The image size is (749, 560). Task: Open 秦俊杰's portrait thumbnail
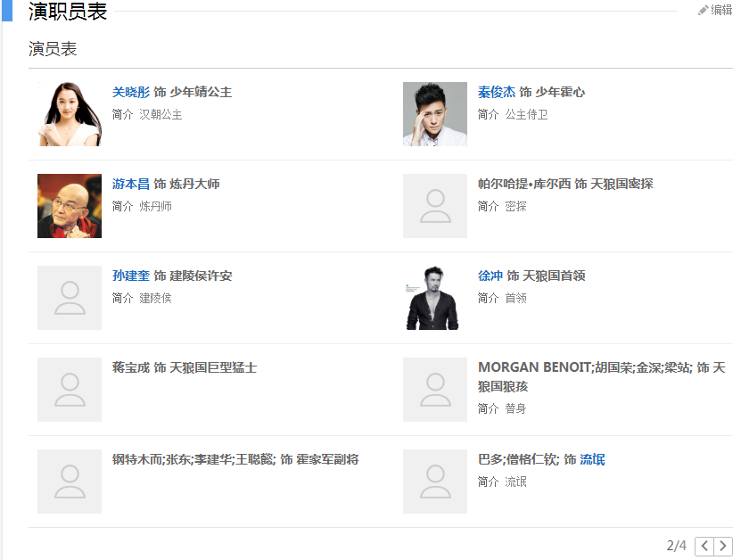(x=435, y=114)
